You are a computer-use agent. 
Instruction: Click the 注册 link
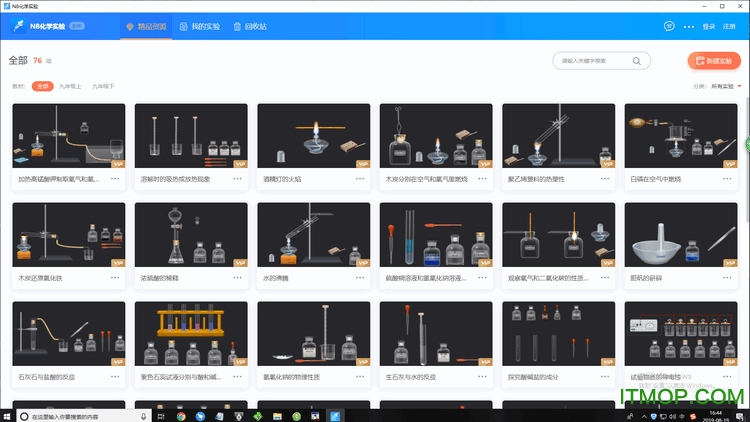[x=729, y=26]
